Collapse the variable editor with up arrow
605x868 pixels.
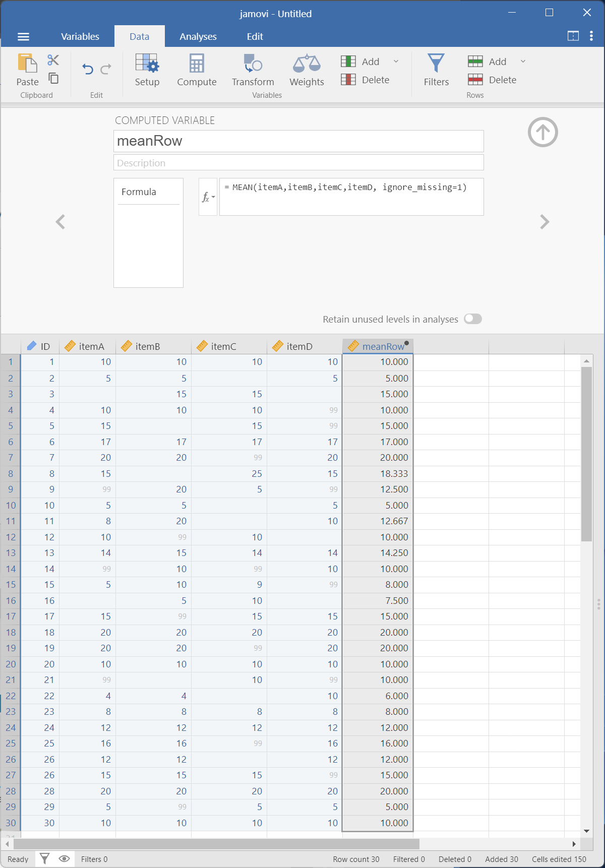pyautogui.click(x=543, y=132)
